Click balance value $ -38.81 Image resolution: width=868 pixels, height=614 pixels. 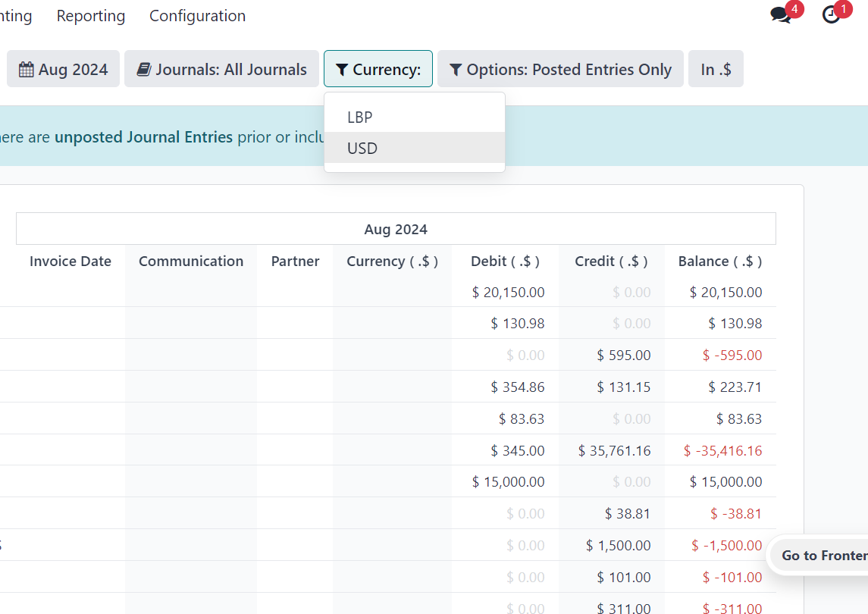(736, 514)
